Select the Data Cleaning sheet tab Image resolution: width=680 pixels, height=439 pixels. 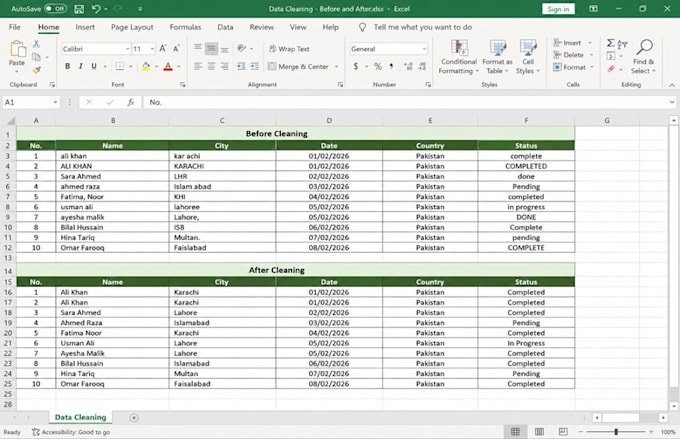[x=81, y=417]
